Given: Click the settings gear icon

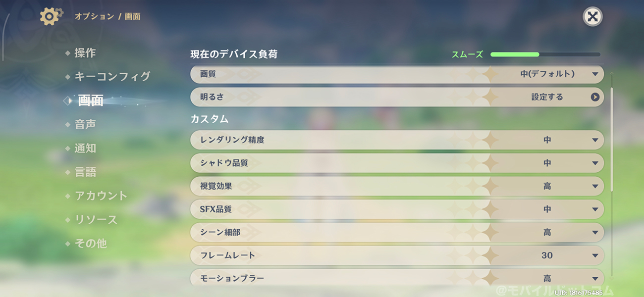Looking at the screenshot, I should click(50, 16).
